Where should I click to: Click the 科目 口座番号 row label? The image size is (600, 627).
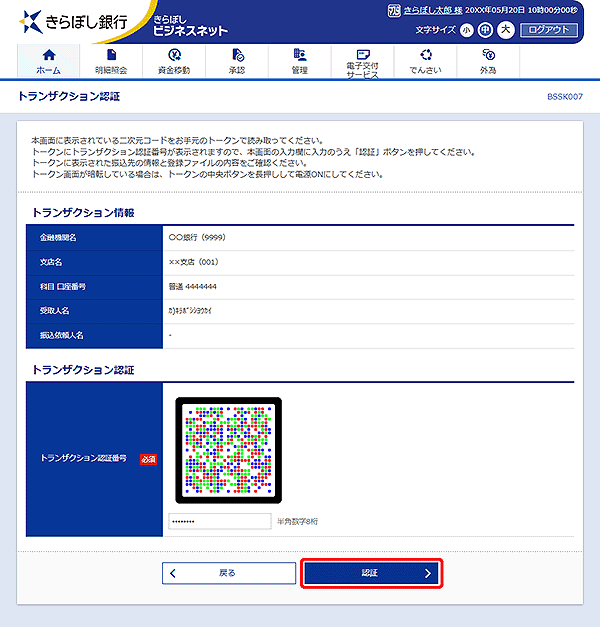pos(63,286)
